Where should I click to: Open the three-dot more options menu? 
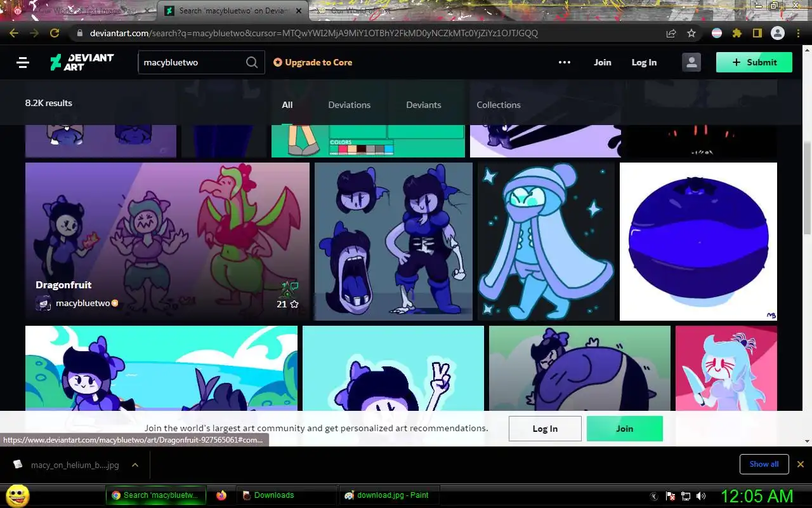click(565, 62)
